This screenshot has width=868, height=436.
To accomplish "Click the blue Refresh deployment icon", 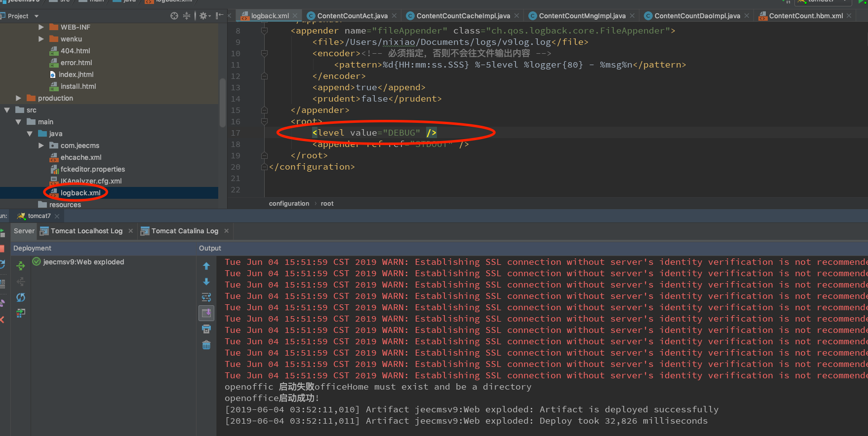I will 21,297.
